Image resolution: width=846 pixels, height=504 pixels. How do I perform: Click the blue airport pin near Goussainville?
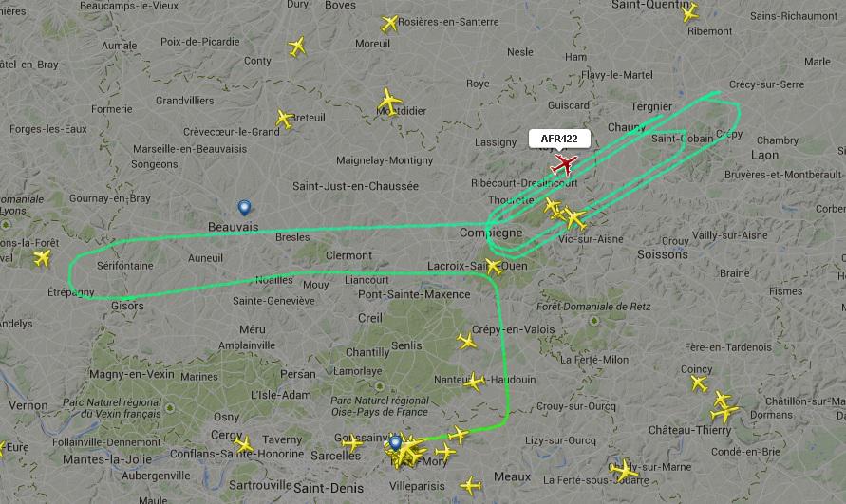point(396,444)
